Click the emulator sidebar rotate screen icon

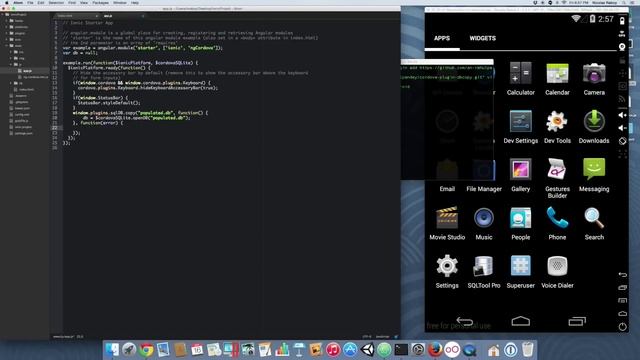point(622,141)
